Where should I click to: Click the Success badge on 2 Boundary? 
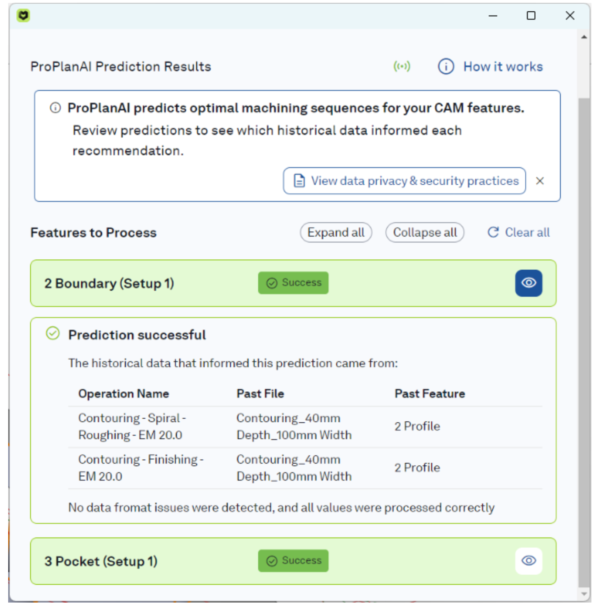click(x=293, y=283)
